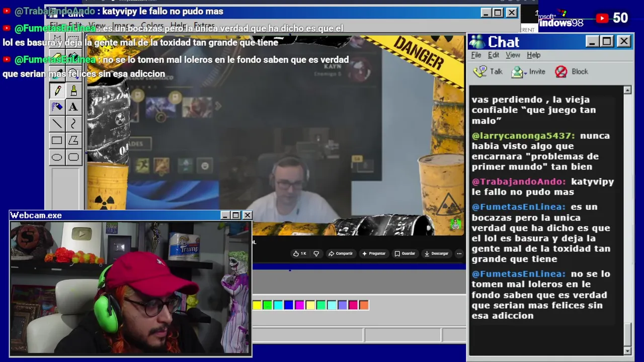Select the Free-Form Select tool
This screenshot has width=644, height=362.
tap(57, 40)
